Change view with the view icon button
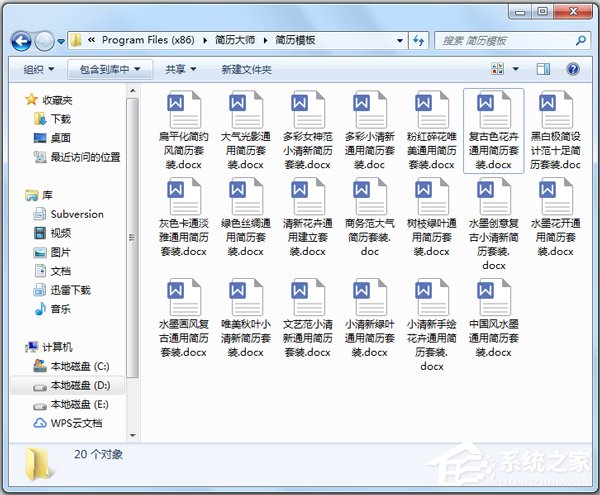The height and width of the screenshot is (495, 600). point(497,69)
